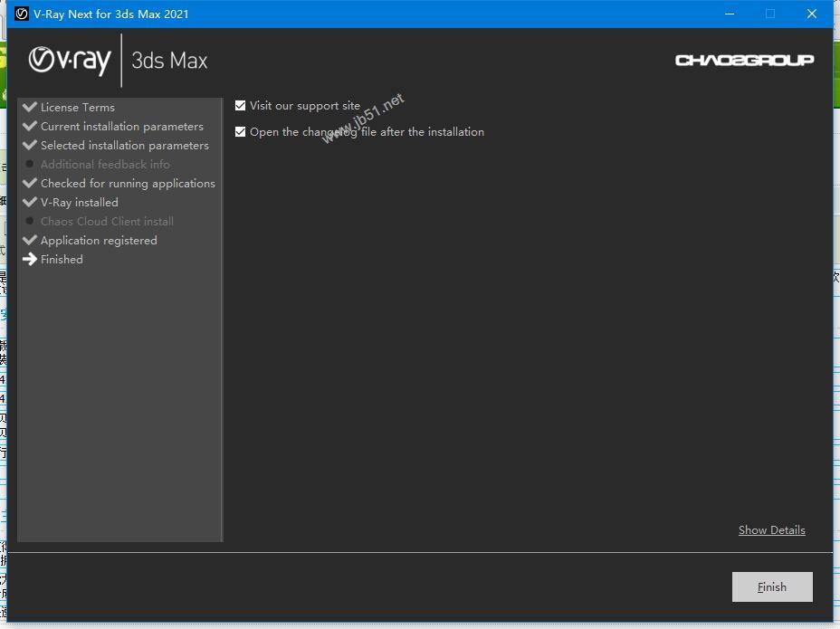Expand installation log with Show Details
The height and width of the screenshot is (629, 840).
[771, 530]
